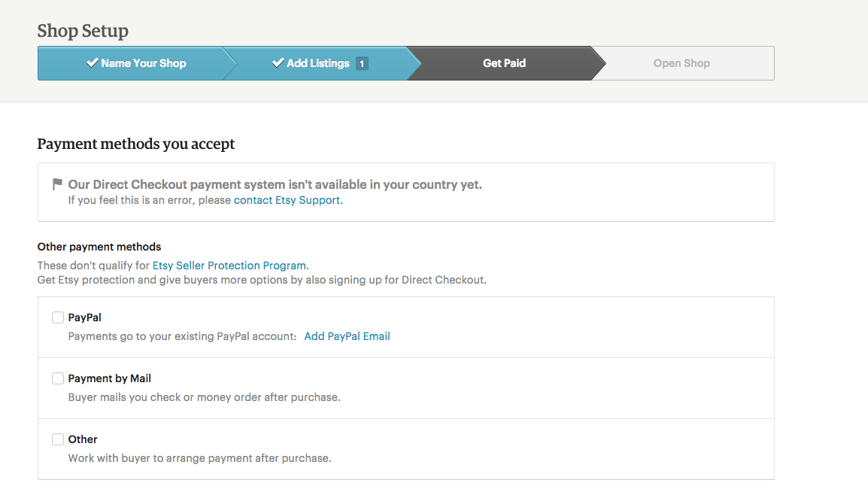Click the PayPal option label
868x489 pixels.
pyautogui.click(x=85, y=317)
